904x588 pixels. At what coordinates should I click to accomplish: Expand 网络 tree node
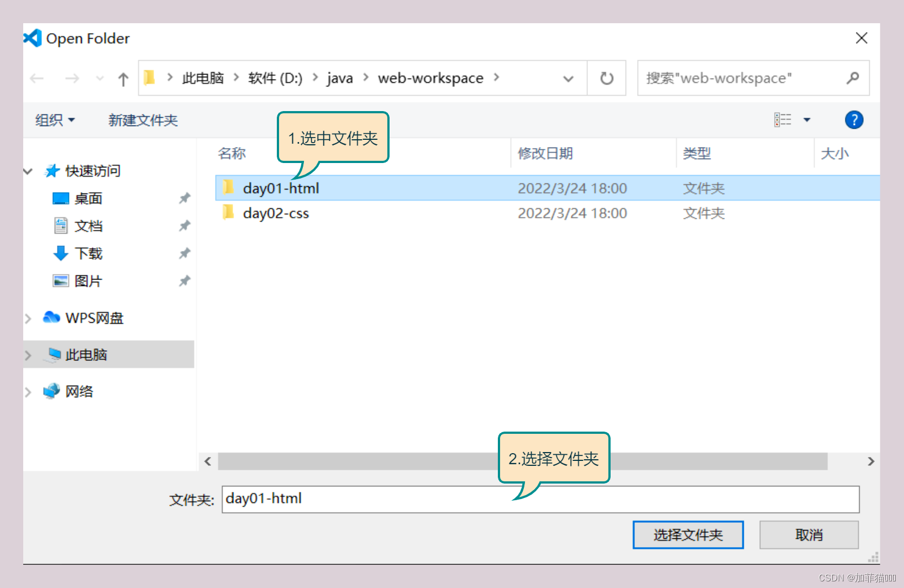click(x=28, y=392)
